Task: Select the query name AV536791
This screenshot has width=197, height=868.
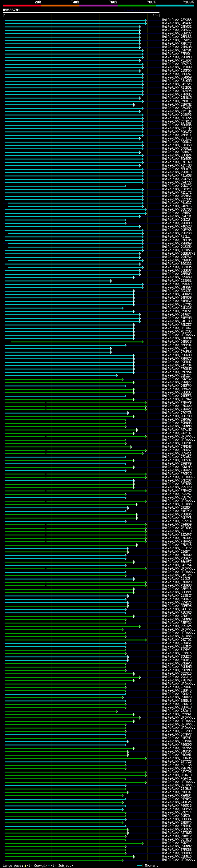Action: [x=11, y=10]
